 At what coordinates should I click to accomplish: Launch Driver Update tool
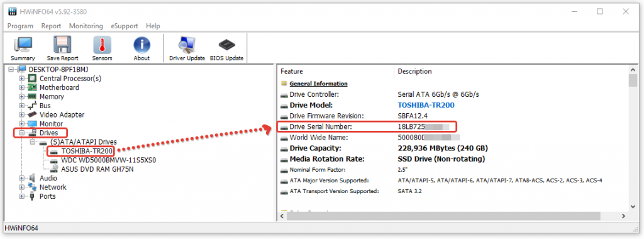tap(187, 48)
